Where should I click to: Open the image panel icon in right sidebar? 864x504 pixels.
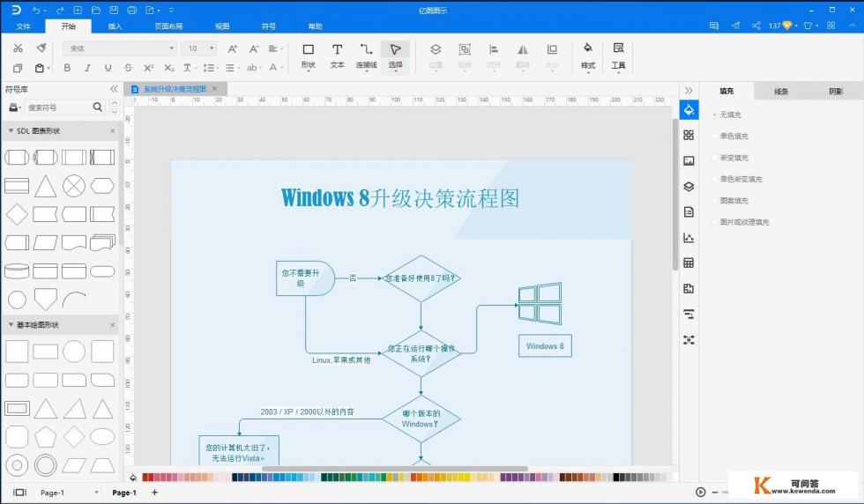[689, 161]
